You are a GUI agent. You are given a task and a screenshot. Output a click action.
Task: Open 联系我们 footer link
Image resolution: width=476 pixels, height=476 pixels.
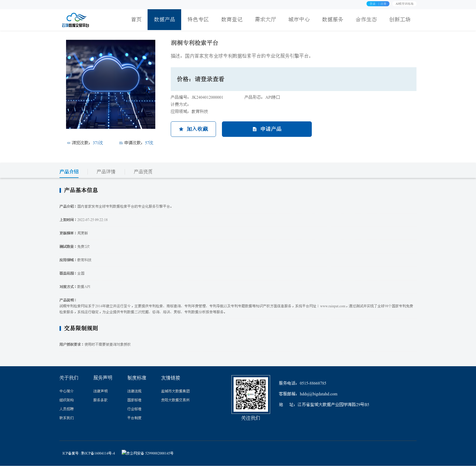[67, 418]
